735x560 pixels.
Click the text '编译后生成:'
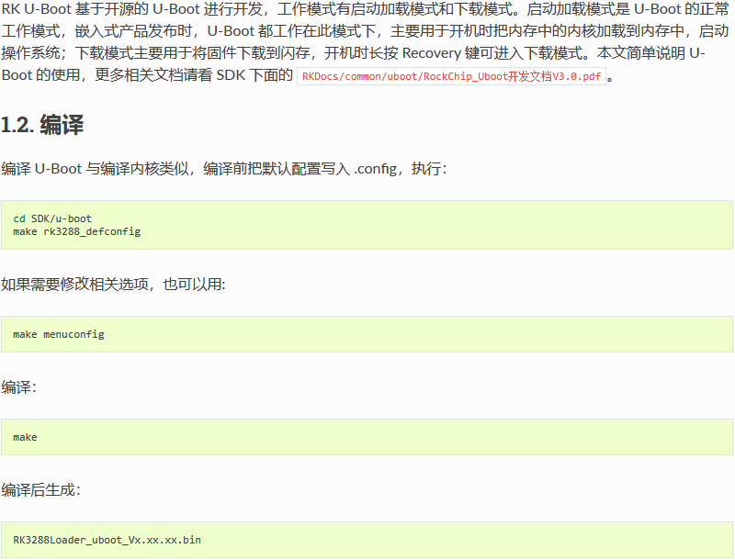tap(40, 489)
